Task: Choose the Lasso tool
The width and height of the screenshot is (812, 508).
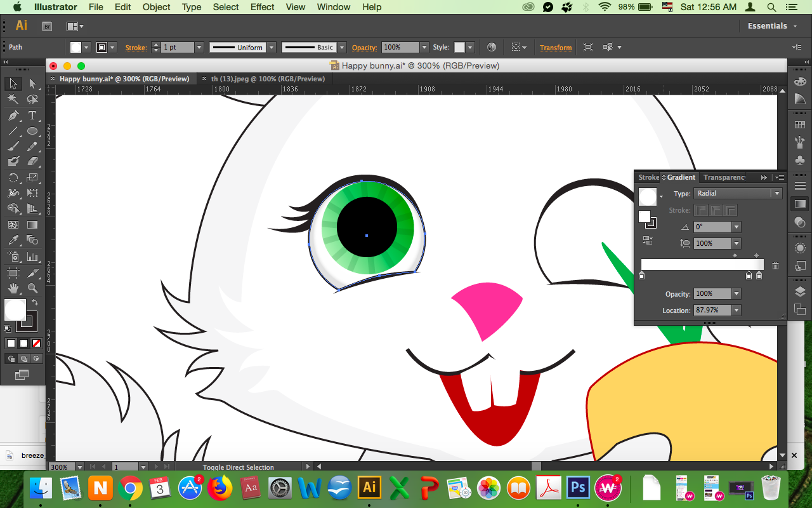Action: point(32,100)
